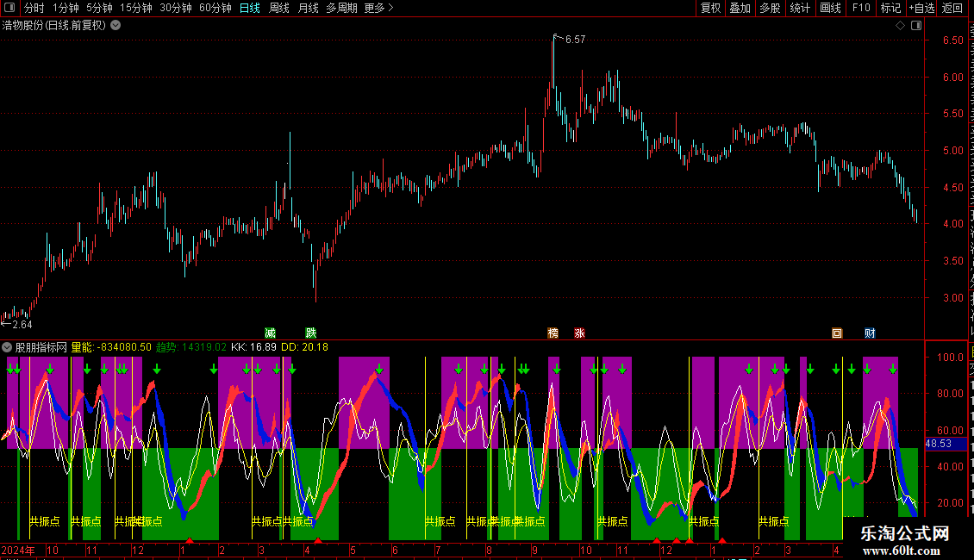
Task: Switch to the 分时 intraday view
Action: [x=34, y=8]
